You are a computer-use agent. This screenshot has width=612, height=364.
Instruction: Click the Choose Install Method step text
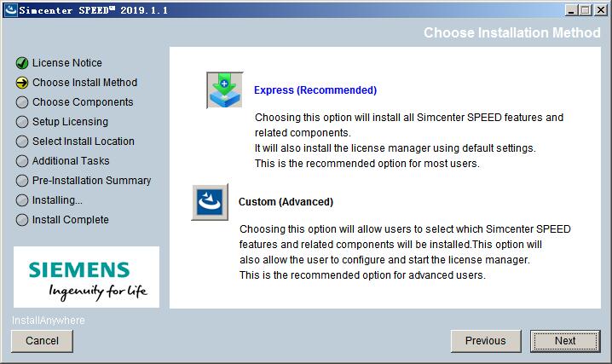coord(84,83)
